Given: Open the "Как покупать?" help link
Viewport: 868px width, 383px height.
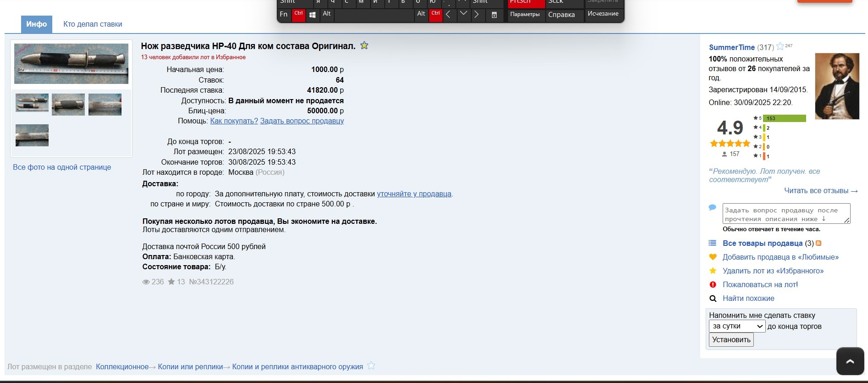Looking at the screenshot, I should 234,121.
